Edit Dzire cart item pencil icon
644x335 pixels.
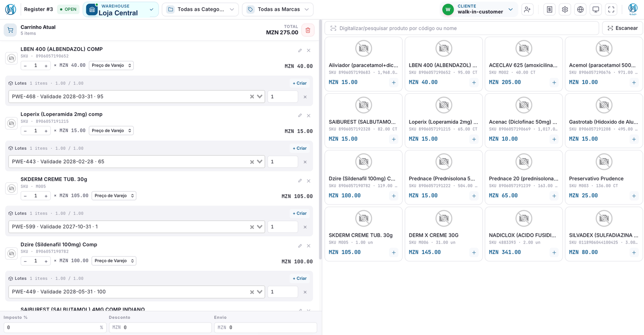[300, 246]
